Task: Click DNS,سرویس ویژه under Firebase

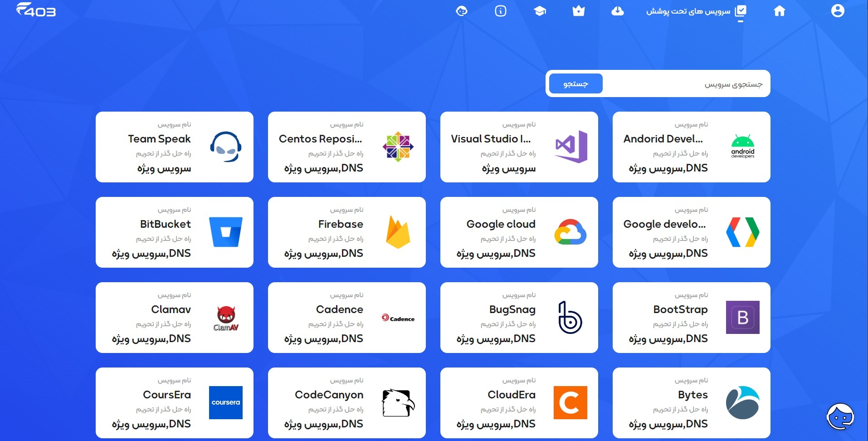Action: pyautogui.click(x=324, y=254)
